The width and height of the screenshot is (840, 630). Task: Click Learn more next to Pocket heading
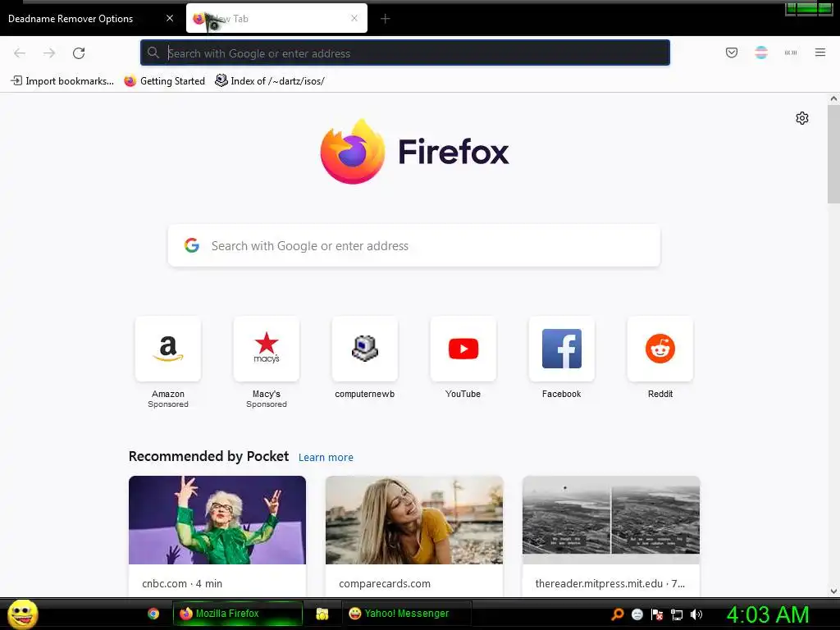326,458
